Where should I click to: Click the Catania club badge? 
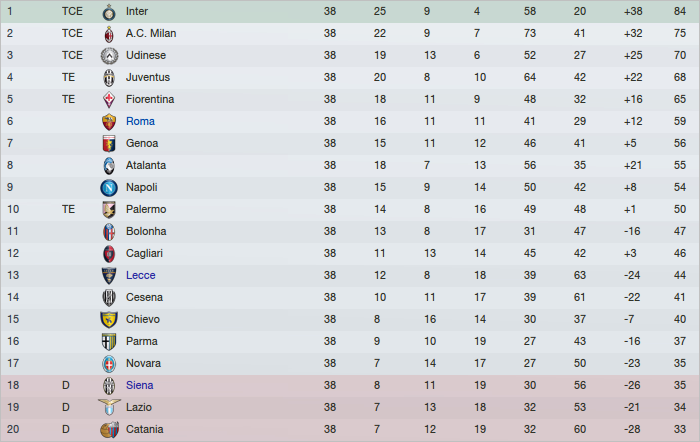click(x=109, y=429)
